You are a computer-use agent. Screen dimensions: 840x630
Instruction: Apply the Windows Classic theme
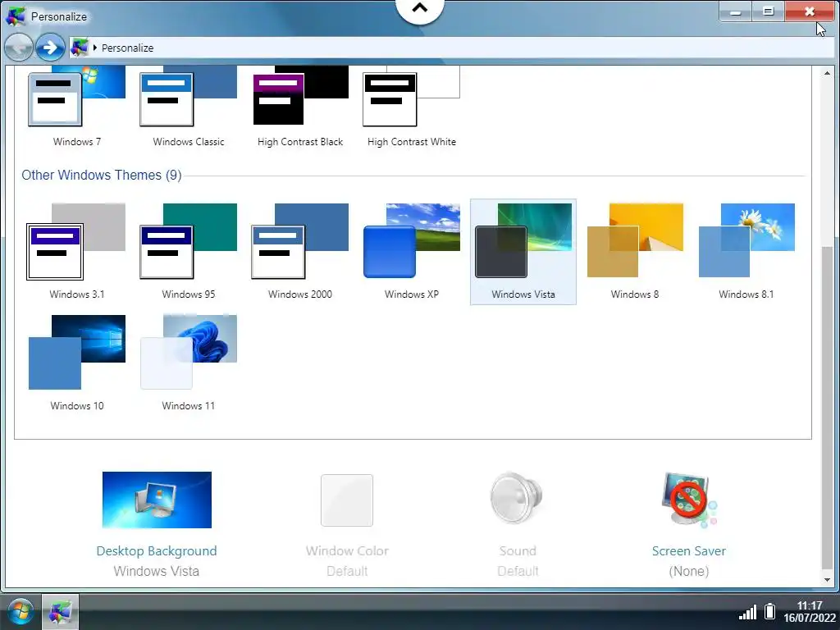point(188,107)
